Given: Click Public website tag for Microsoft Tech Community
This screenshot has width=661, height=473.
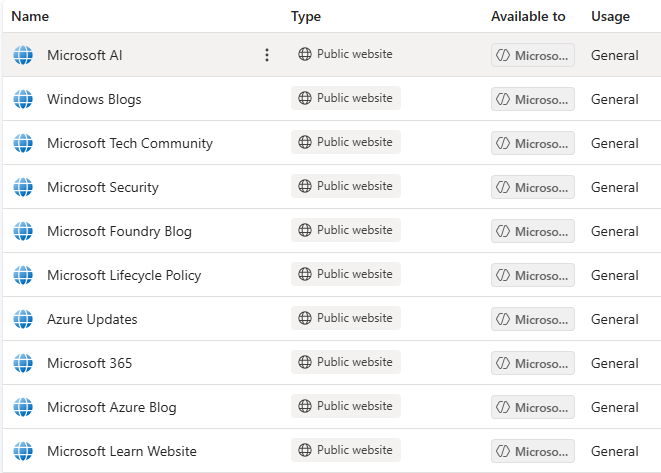Looking at the screenshot, I should pos(346,142).
